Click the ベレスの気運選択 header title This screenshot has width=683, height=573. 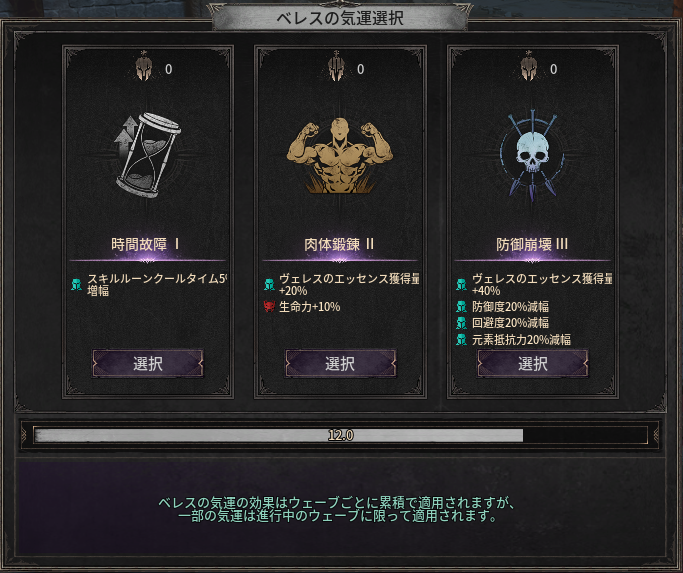pos(340,18)
